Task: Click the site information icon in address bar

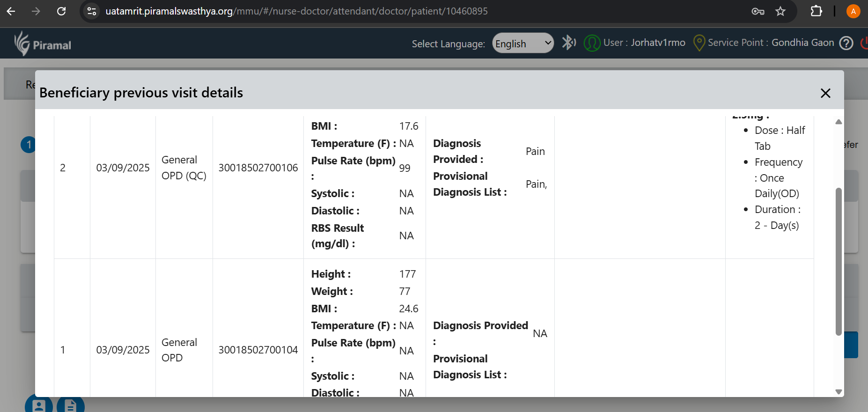Action: pos(92,11)
